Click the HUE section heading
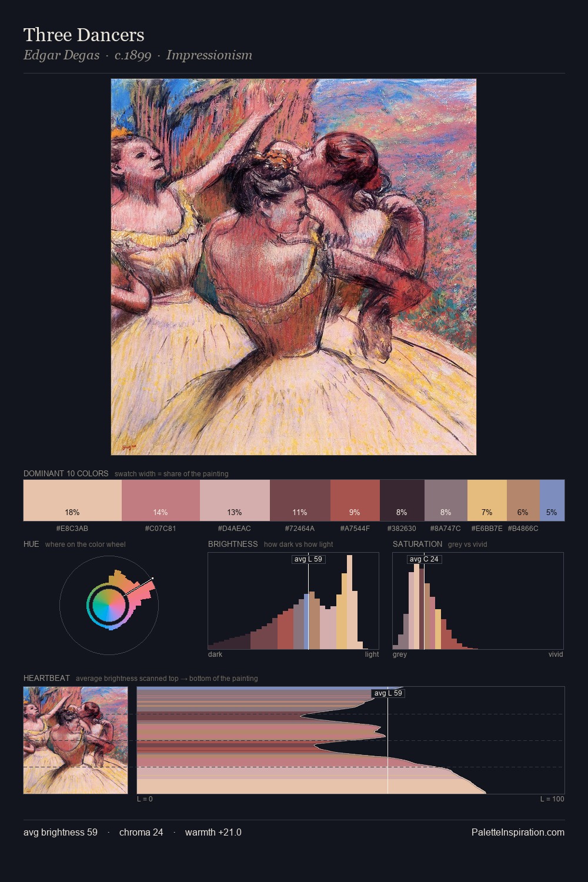The image size is (588, 882). coord(31,544)
